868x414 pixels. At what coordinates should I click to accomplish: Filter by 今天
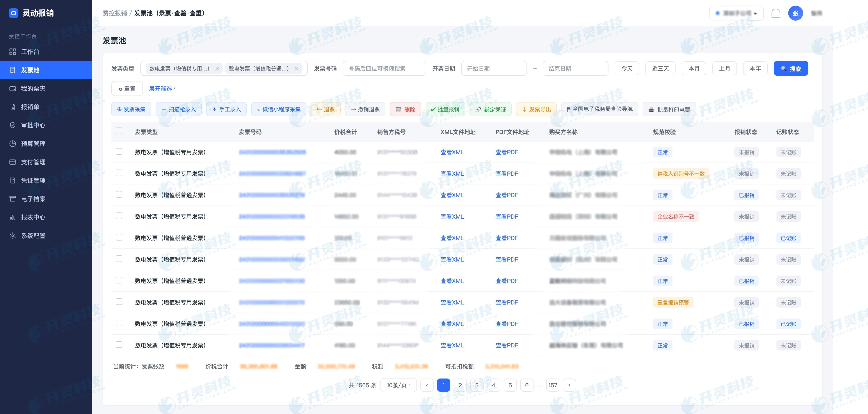tap(627, 68)
